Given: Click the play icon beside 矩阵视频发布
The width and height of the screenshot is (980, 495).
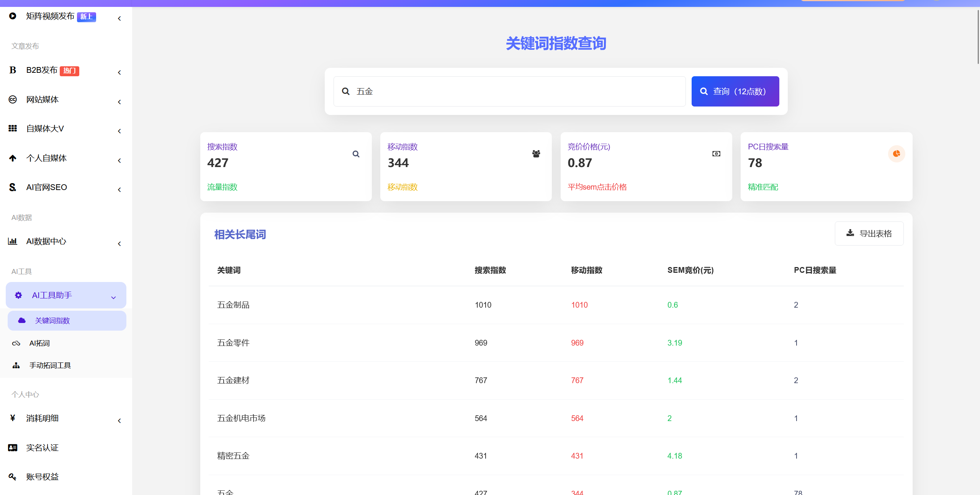Looking at the screenshot, I should tap(13, 16).
